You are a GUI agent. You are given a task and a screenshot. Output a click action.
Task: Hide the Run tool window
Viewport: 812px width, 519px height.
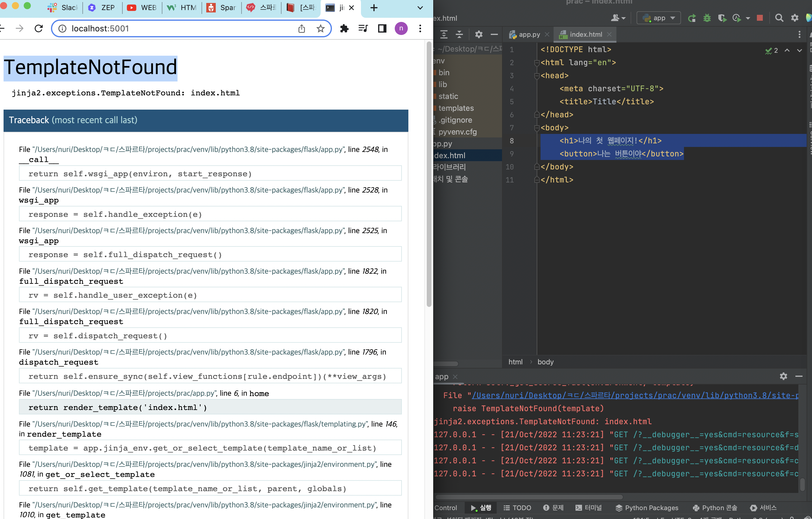point(799,376)
